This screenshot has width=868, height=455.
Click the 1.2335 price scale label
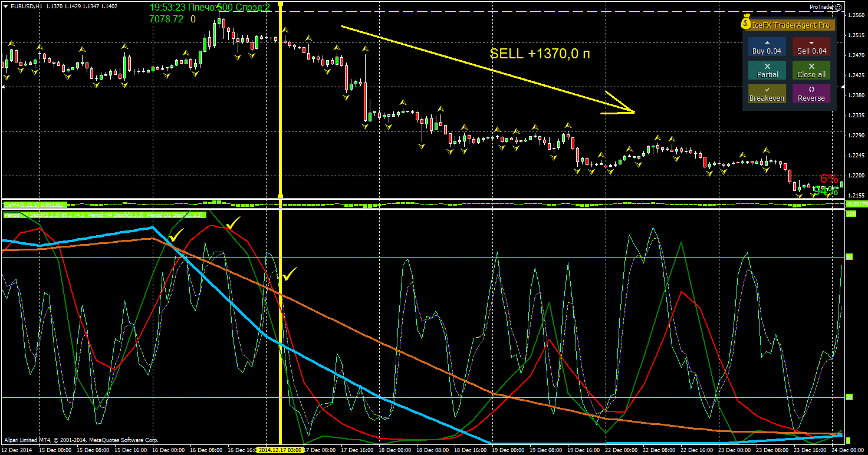pyautogui.click(x=856, y=116)
